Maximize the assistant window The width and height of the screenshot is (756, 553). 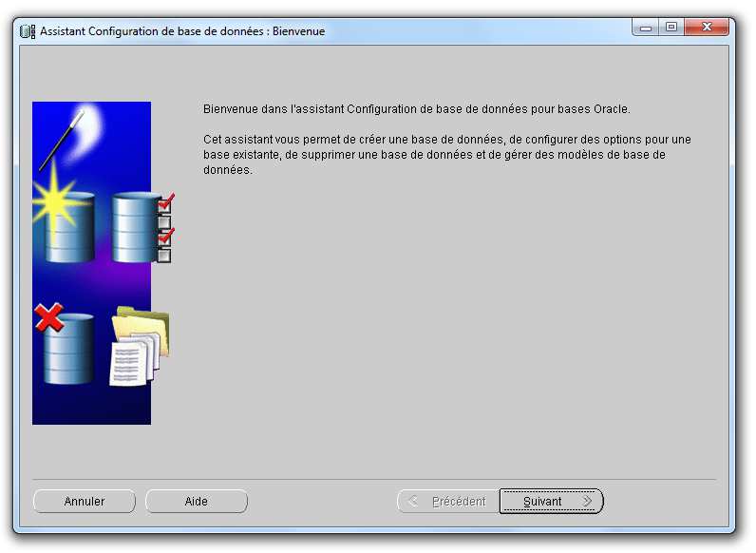[x=671, y=28]
